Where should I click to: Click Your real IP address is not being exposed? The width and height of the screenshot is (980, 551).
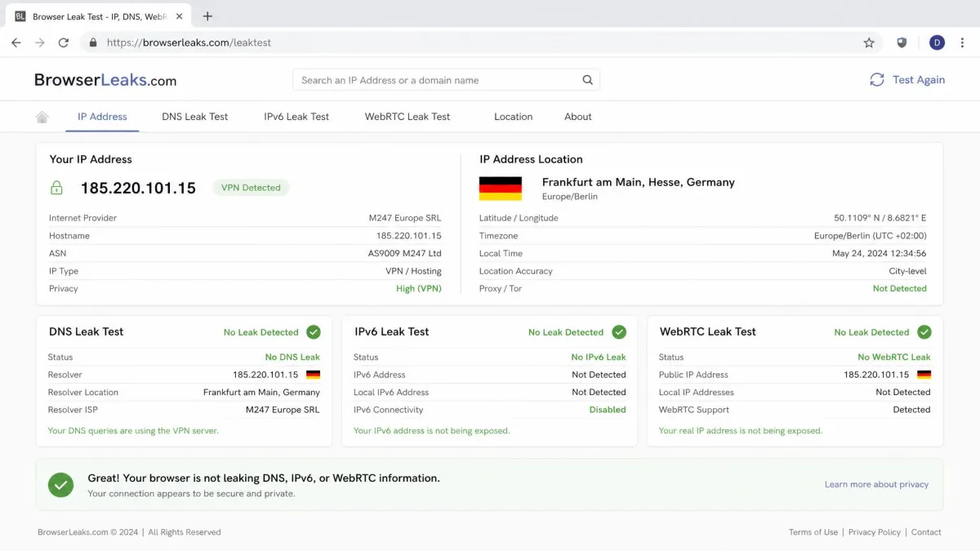741,430
